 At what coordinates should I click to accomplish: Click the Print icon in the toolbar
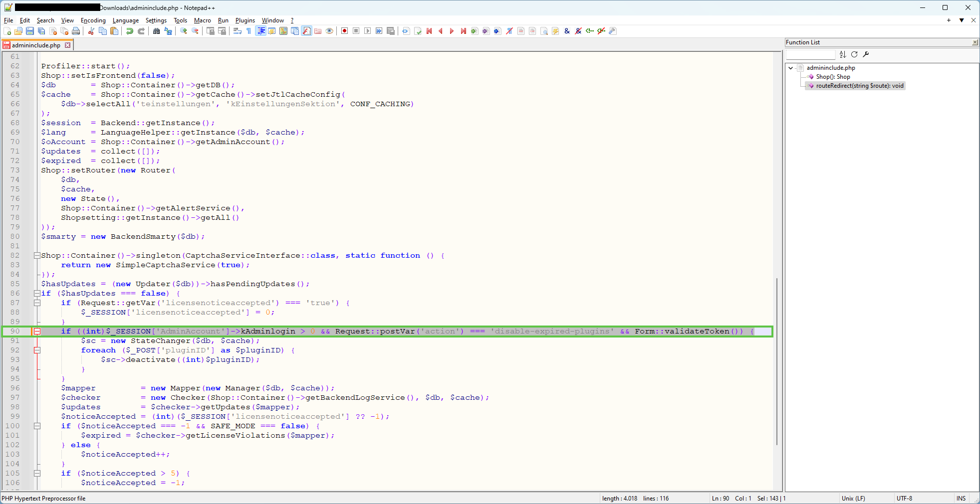click(76, 31)
